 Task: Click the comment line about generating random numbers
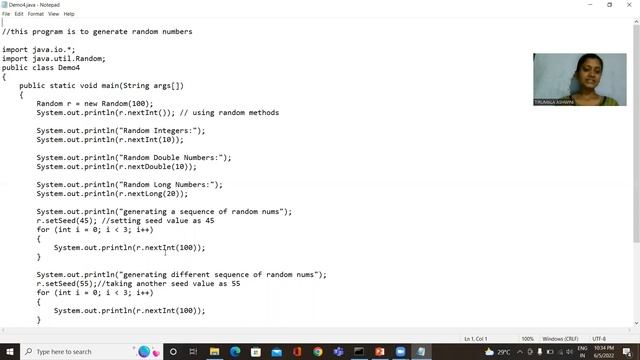tap(97, 31)
